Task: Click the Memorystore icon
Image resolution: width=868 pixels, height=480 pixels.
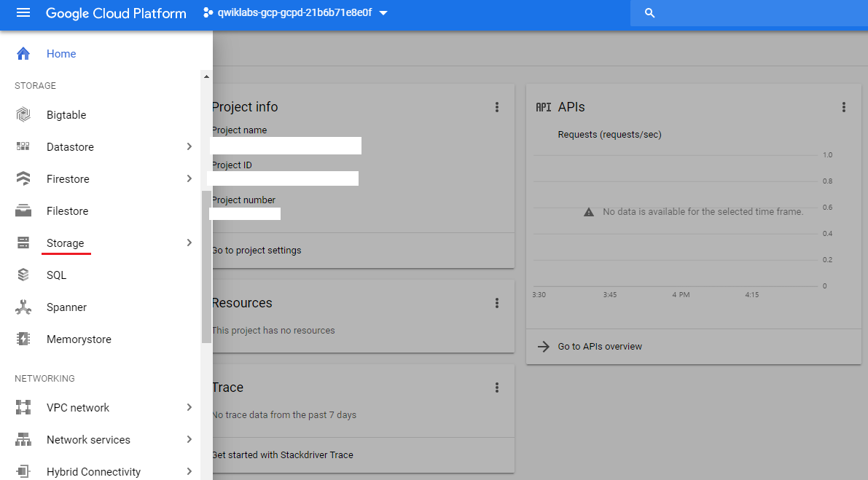Action: coord(23,339)
